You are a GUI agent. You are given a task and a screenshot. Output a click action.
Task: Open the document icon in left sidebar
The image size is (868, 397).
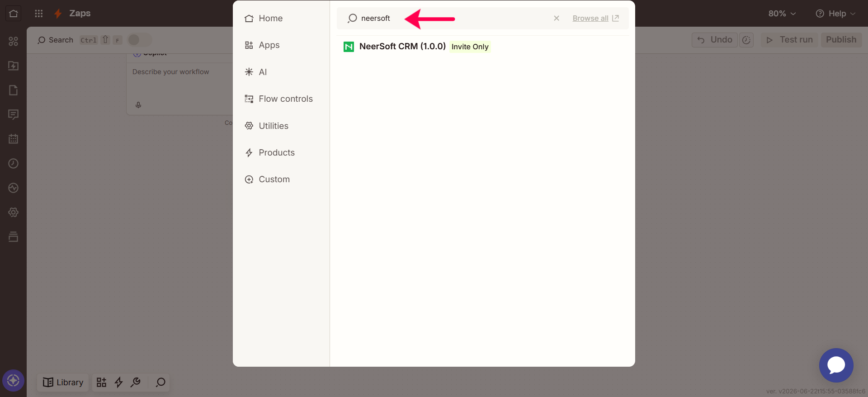(14, 90)
